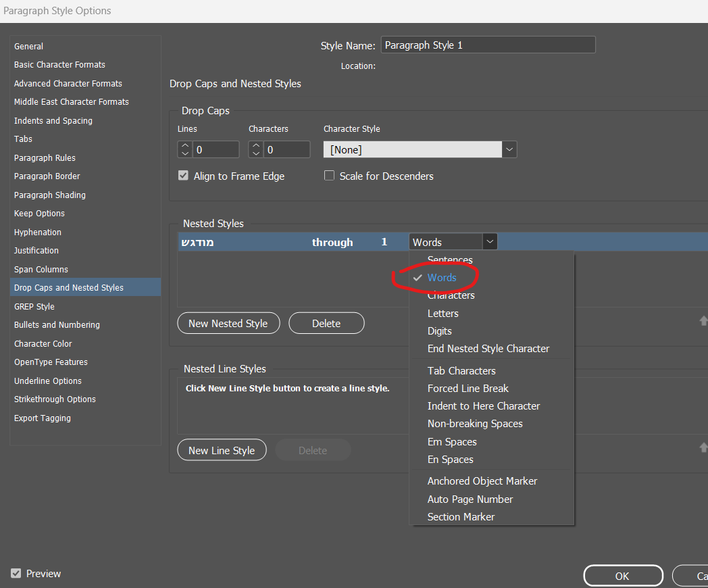The height and width of the screenshot is (588, 708).
Task: Delete the selected nested style
Action: pos(326,323)
